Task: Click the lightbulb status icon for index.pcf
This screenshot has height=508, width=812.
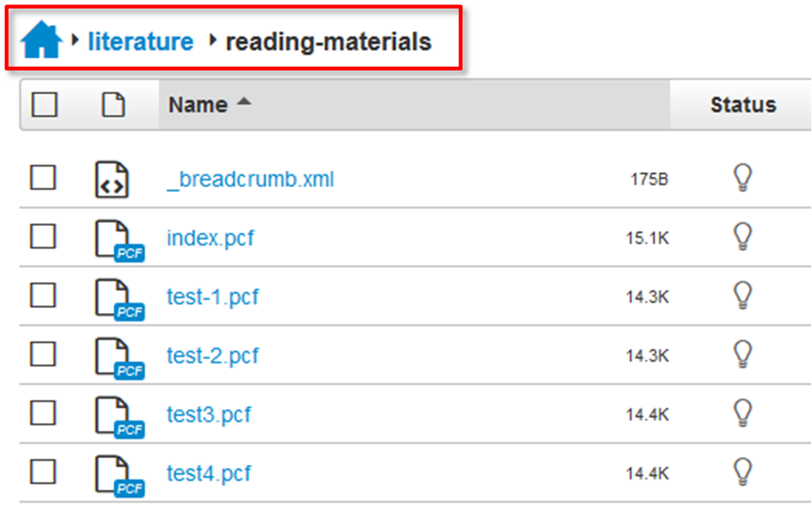Action: [743, 236]
